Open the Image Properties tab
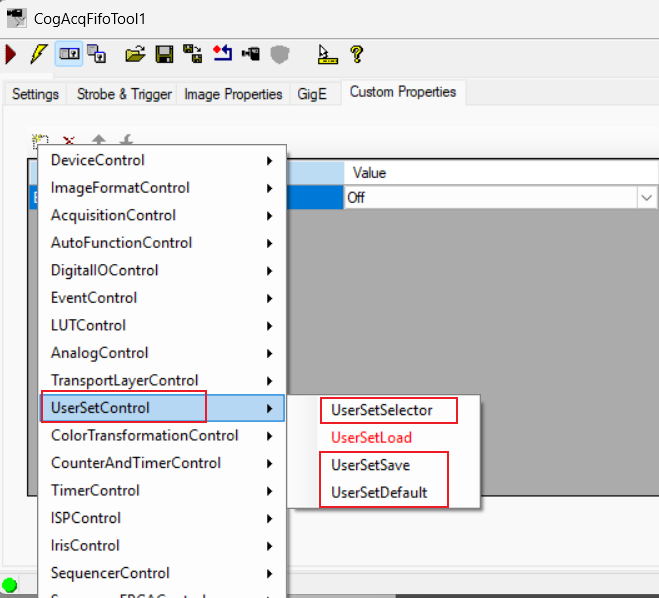Screen dimensions: 659x598 (233, 94)
